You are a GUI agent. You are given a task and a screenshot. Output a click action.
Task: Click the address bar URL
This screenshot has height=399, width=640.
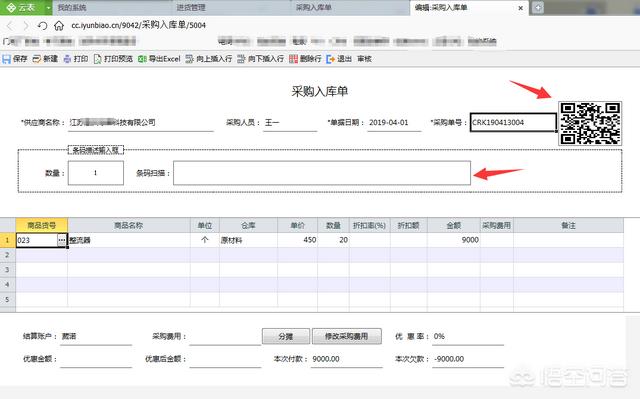(x=138, y=25)
